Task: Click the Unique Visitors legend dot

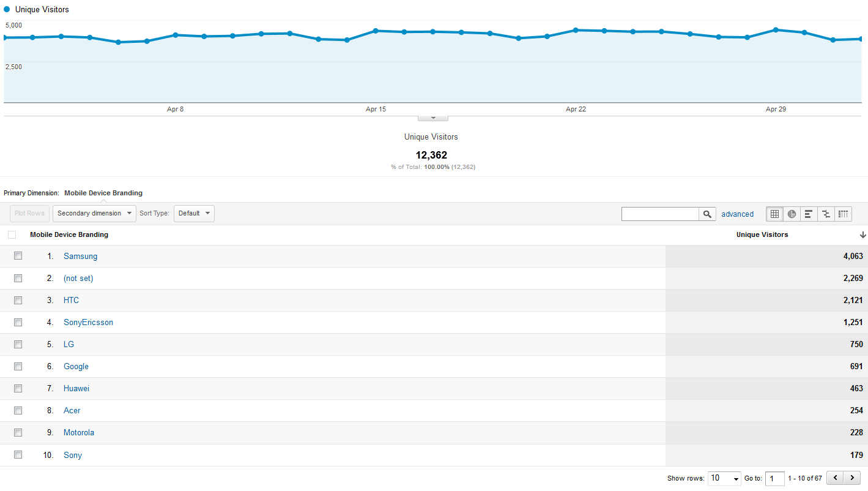Action: (7, 9)
